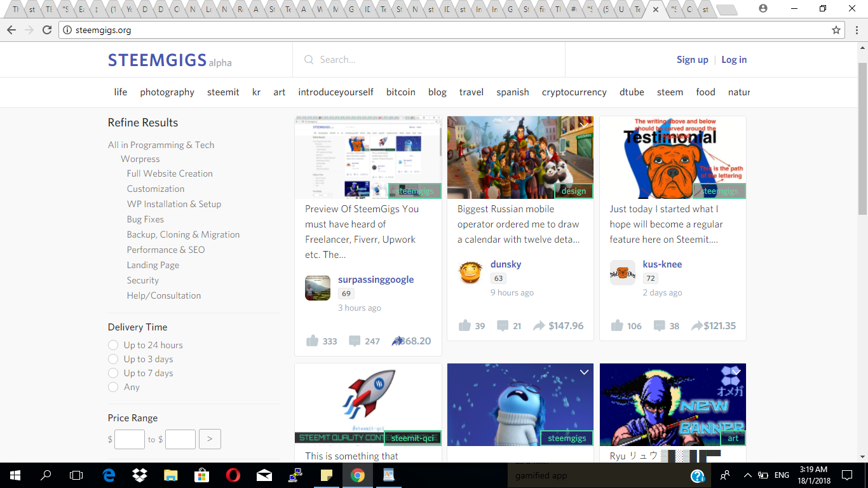Select Up to 7 days delivery
The height and width of the screenshot is (488, 868).
(113, 373)
